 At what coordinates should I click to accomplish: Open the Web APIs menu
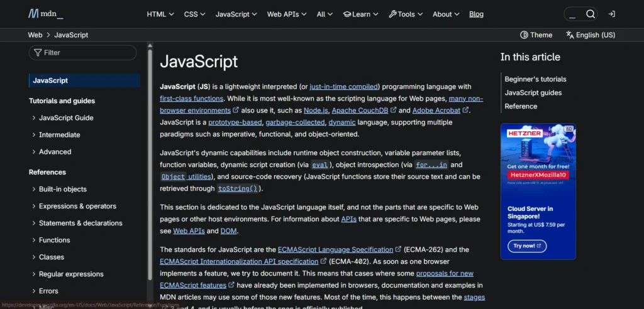pyautogui.click(x=287, y=14)
